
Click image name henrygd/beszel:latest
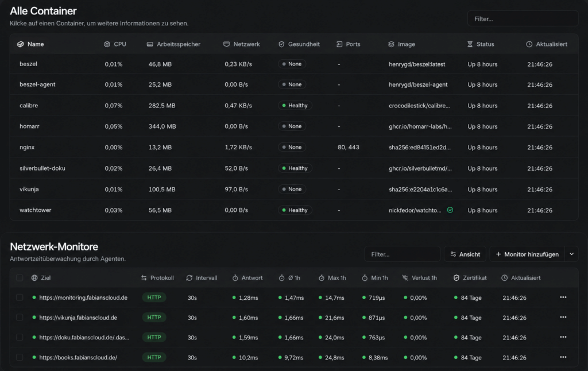(417, 64)
